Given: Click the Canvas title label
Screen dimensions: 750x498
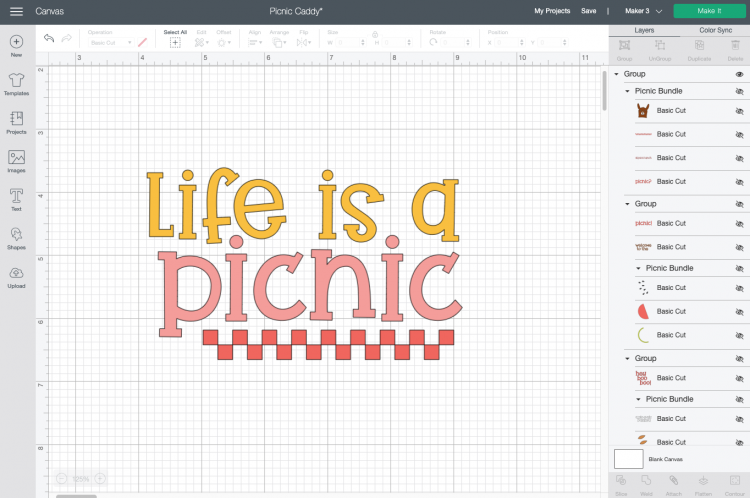Looking at the screenshot, I should click(49, 11).
